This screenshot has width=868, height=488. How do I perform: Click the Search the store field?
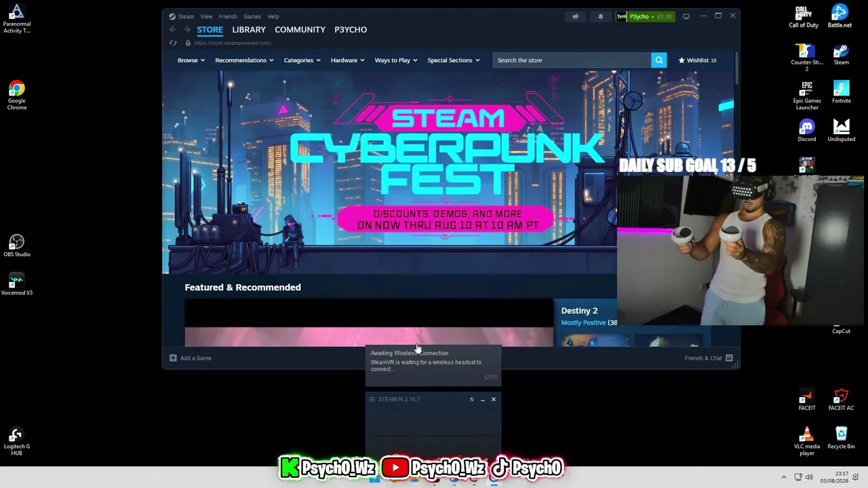[572, 60]
